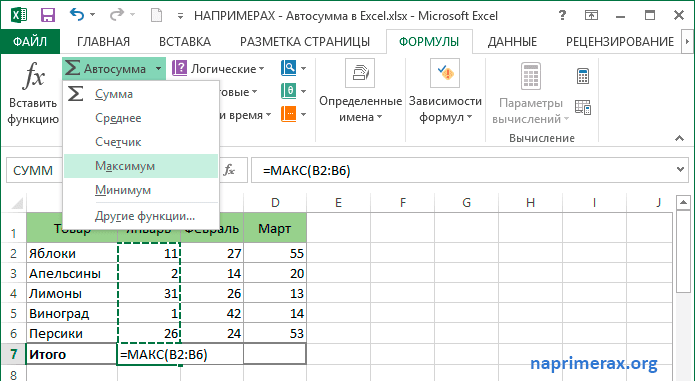Image resolution: width=695 pixels, height=381 pixels.
Task: Expand the AutoSum dropdown arrow
Action: (x=158, y=69)
